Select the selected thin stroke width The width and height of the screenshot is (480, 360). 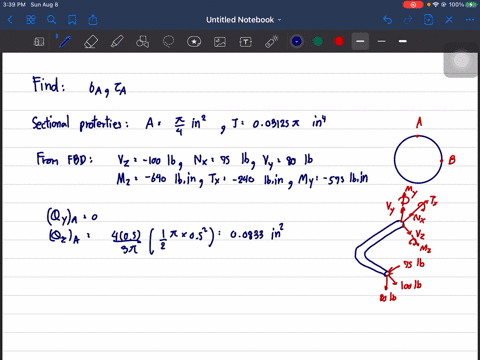(x=360, y=41)
